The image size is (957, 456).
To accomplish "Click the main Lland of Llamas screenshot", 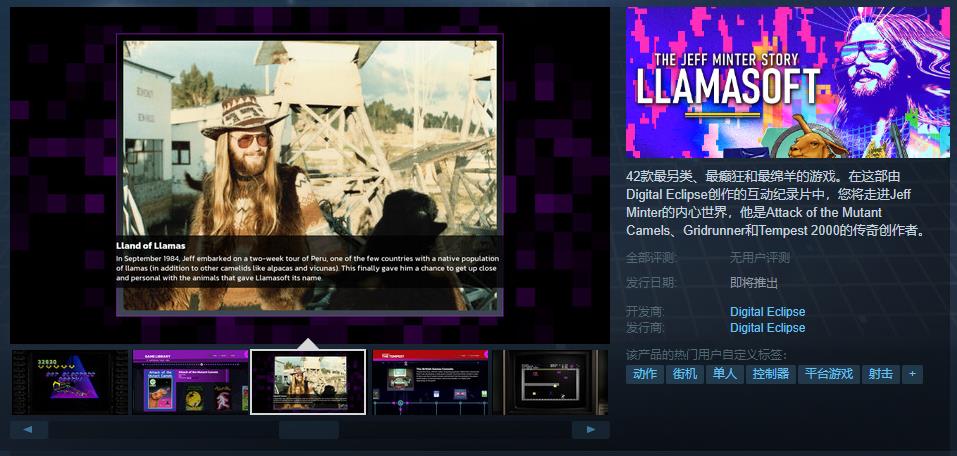I will [310, 175].
